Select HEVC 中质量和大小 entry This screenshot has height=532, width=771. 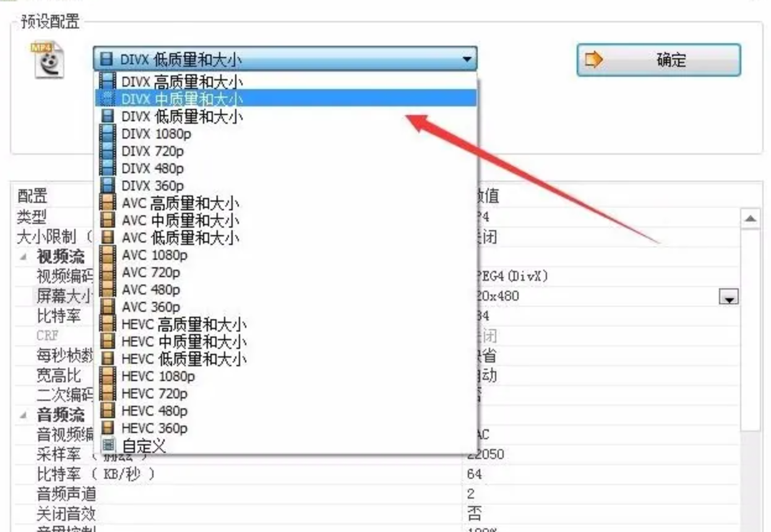click(286, 341)
